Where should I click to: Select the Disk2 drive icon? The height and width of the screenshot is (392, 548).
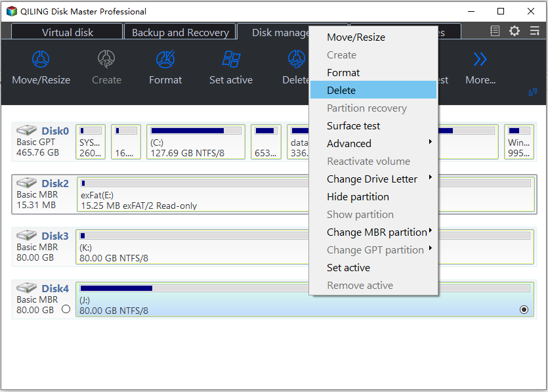tap(26, 183)
